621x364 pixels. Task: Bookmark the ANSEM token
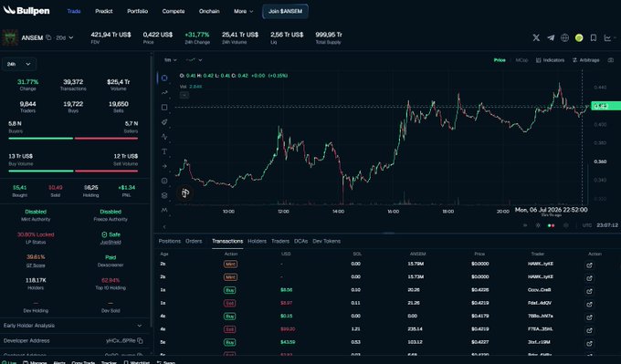(594, 37)
